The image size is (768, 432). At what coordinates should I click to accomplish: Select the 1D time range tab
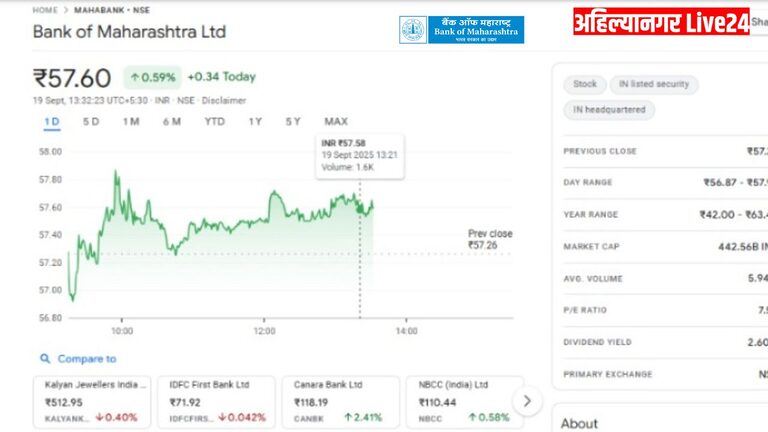[x=52, y=122]
